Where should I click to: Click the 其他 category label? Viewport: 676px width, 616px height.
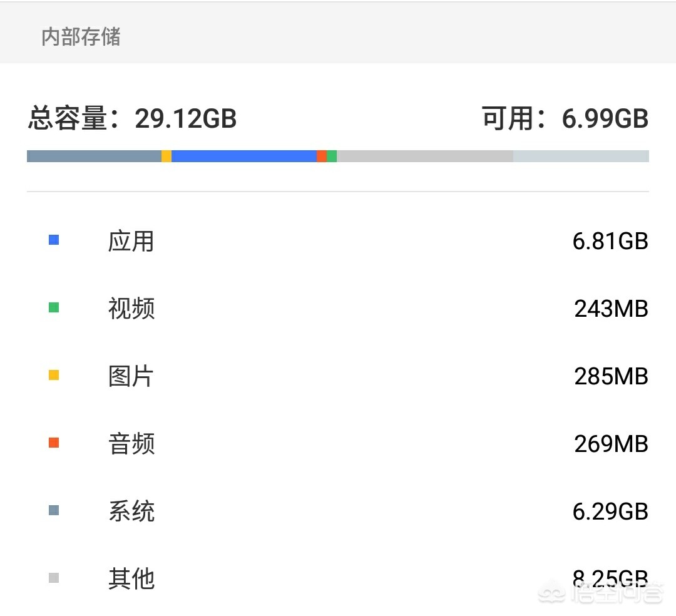(x=131, y=579)
